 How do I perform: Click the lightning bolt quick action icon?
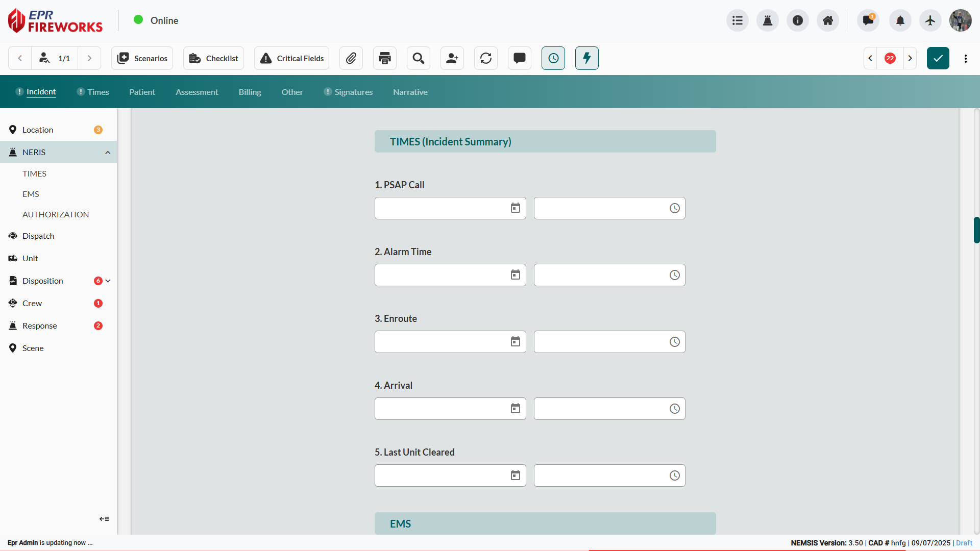pos(587,58)
